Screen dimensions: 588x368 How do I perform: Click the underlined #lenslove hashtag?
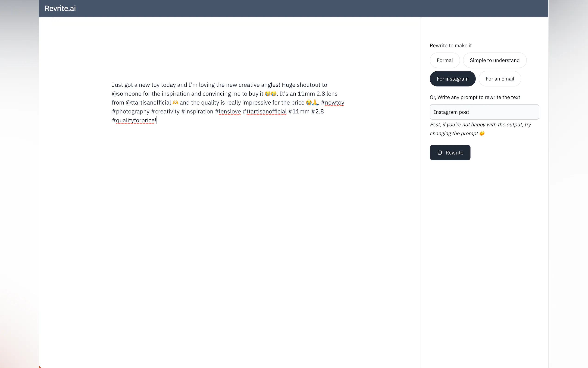pyautogui.click(x=228, y=111)
